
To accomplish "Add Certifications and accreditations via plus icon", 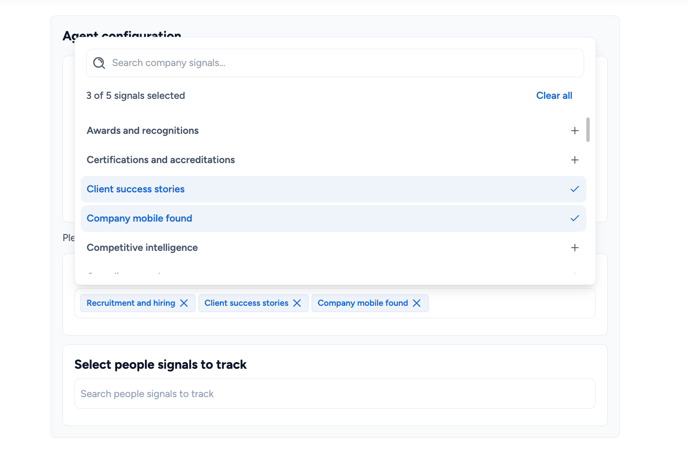I will click(x=574, y=160).
